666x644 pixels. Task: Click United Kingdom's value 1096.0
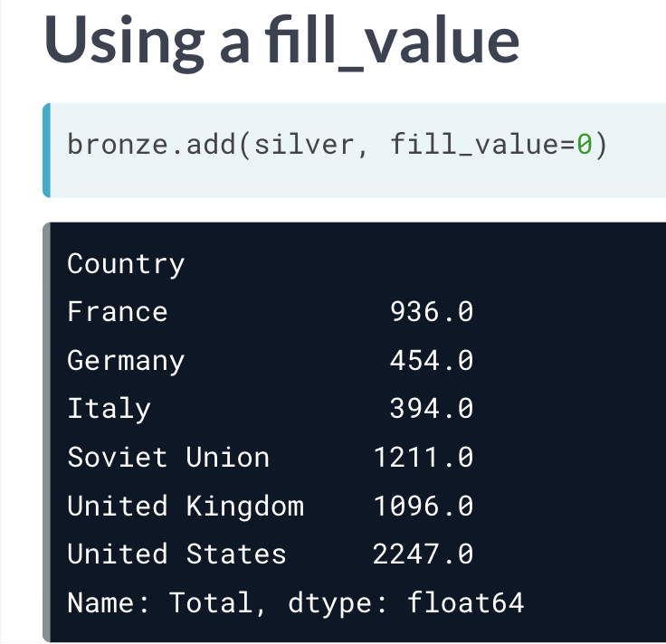click(423, 506)
